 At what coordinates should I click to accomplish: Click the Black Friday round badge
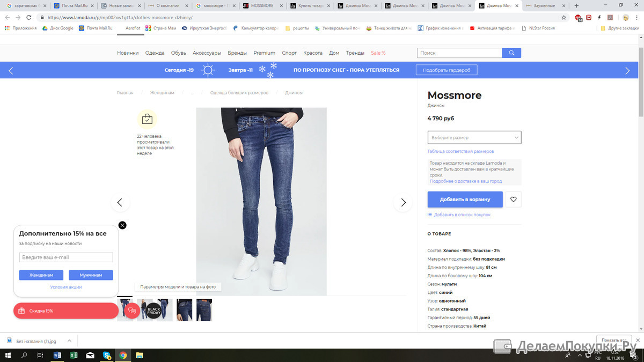pyautogui.click(x=153, y=311)
